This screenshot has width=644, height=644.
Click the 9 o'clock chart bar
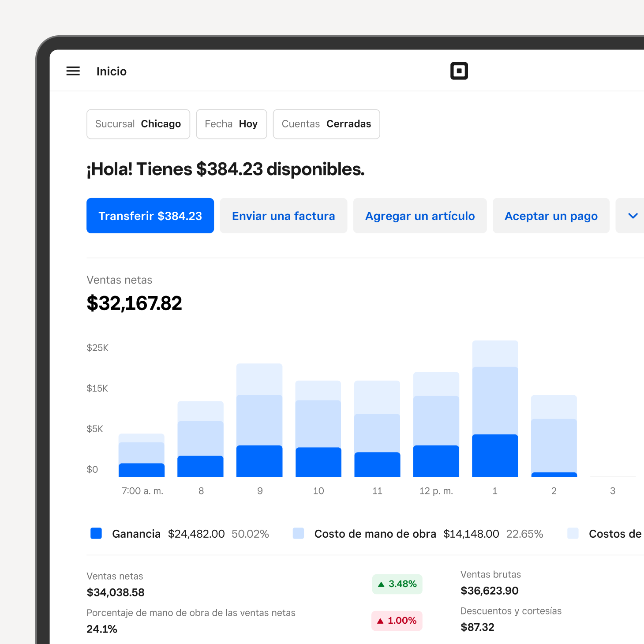259,420
